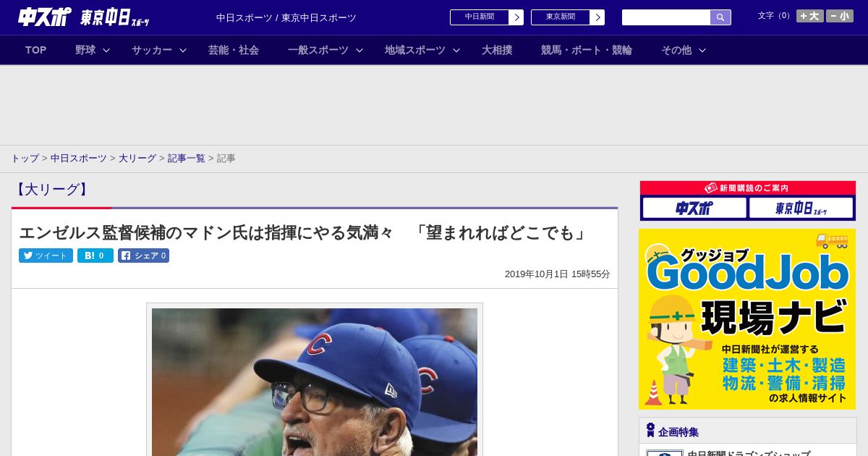Expand the 野球 dropdown chevron

(x=106, y=50)
